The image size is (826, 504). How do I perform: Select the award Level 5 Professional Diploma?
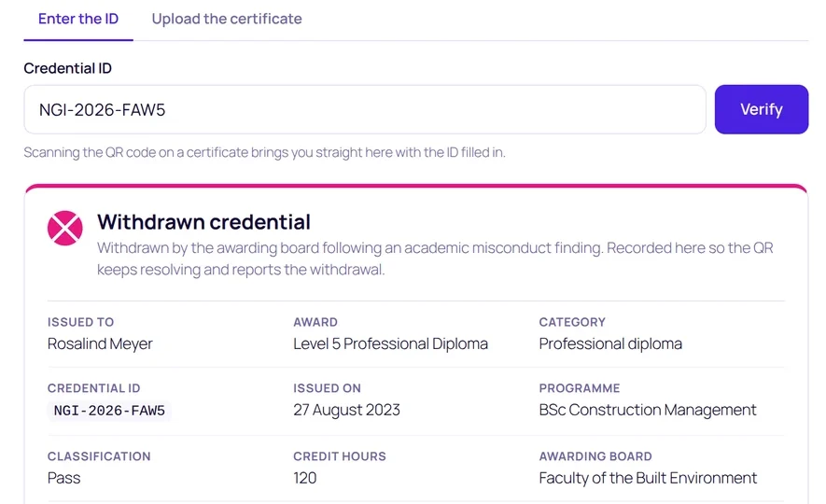click(390, 343)
